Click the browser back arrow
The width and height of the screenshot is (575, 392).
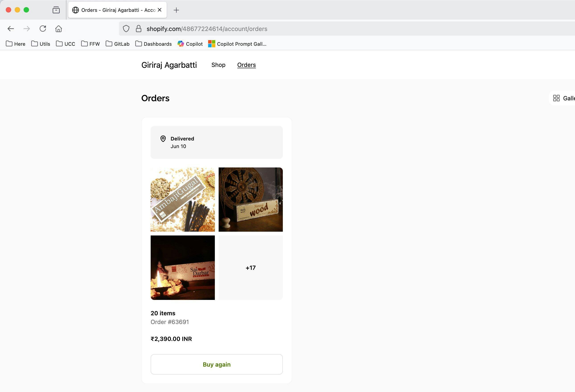(11, 29)
